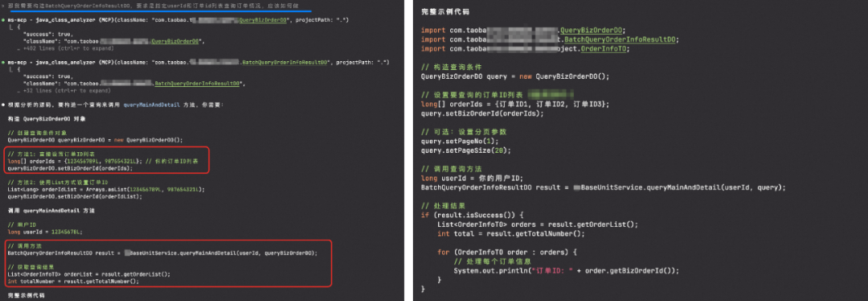This screenshot has width=868, height=301.
Task: Open OrderInfoTO link in third import line
Action: click(x=604, y=49)
